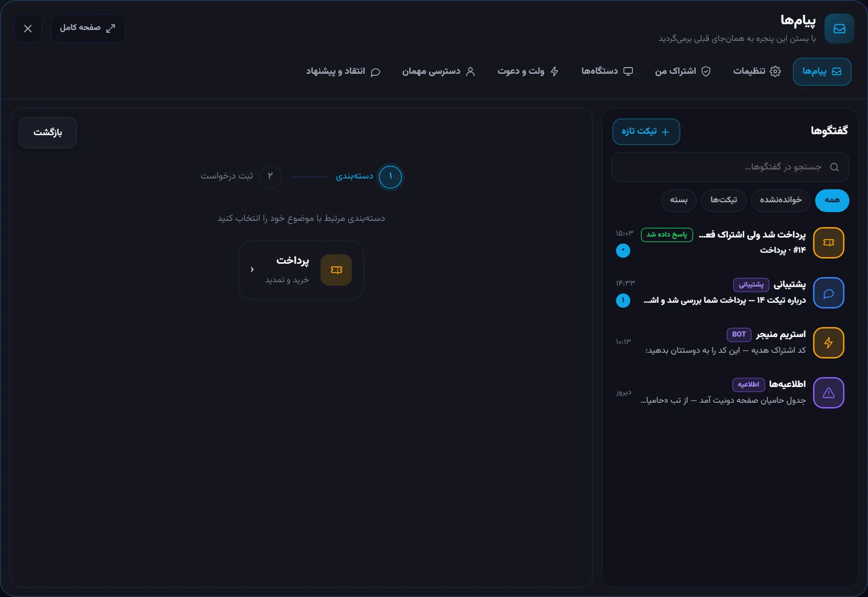The image size is (868, 597).
Task: Click the magnifier search icon
Action: 834,167
